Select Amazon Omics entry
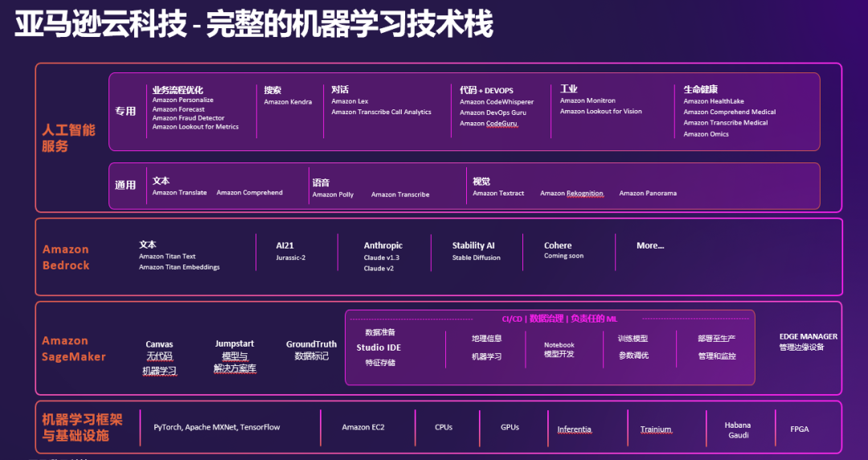 click(706, 134)
